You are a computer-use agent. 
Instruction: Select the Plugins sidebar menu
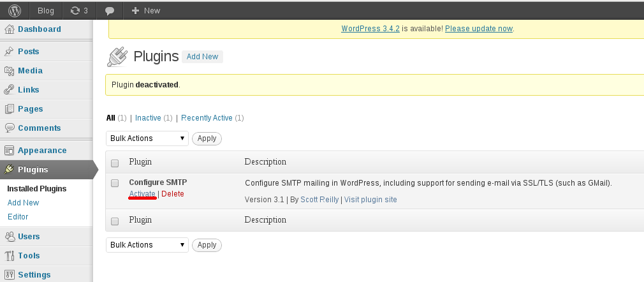coord(33,169)
